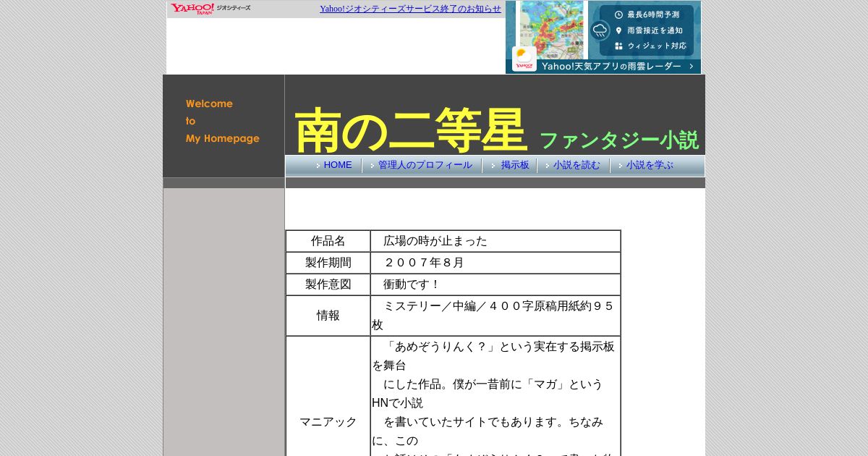Click the ファンタジー小説 subtitle text
The height and width of the screenshot is (456, 868).
[x=619, y=140]
